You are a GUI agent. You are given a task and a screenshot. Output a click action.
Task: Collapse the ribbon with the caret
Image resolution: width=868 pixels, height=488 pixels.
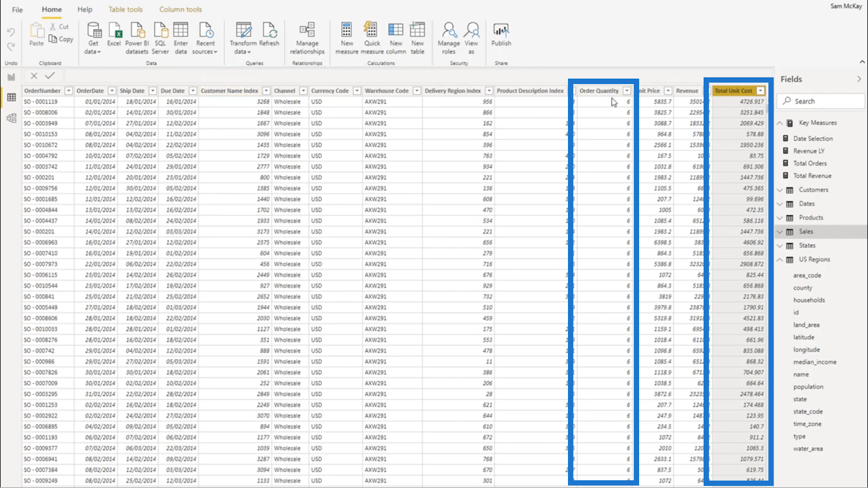click(x=862, y=62)
